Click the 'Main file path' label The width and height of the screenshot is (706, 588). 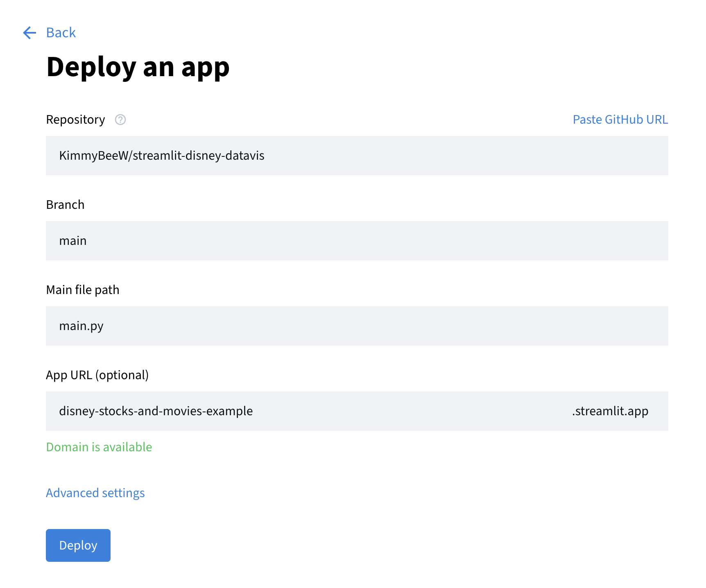(83, 290)
